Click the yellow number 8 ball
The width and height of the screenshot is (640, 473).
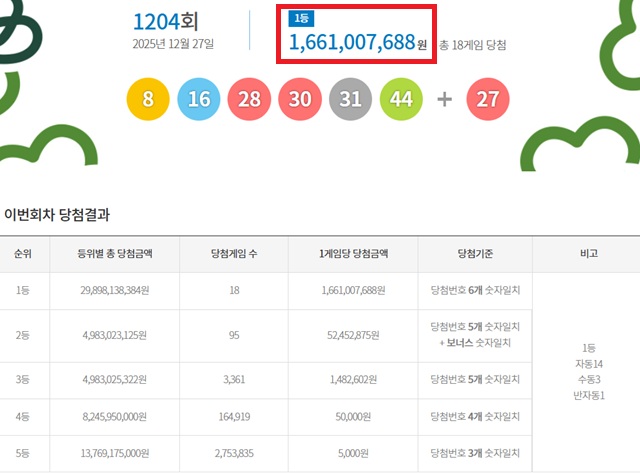148,99
